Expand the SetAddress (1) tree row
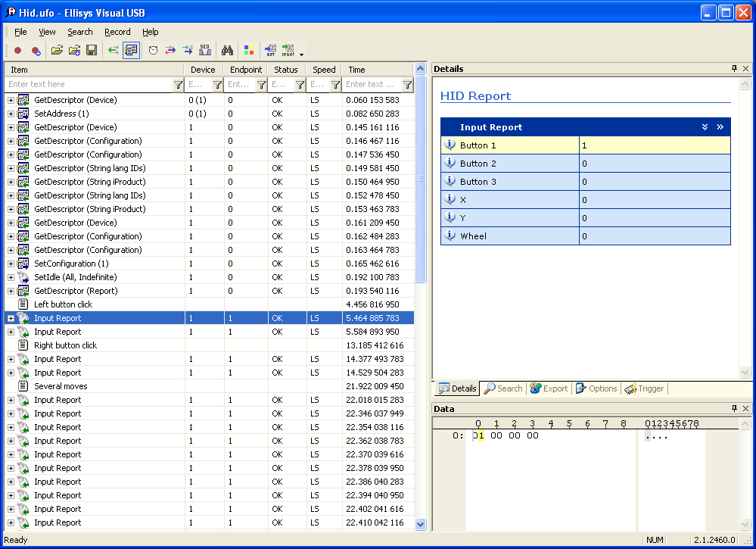 click(x=11, y=114)
